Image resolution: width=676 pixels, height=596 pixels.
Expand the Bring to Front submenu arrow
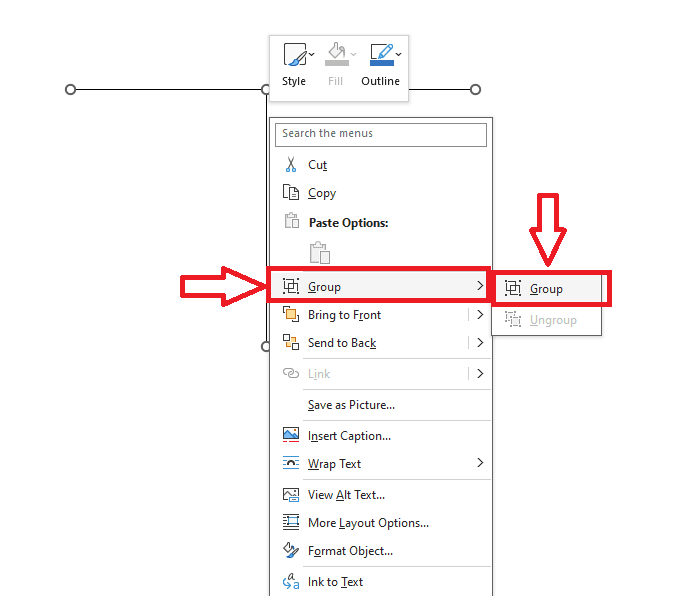(x=480, y=315)
